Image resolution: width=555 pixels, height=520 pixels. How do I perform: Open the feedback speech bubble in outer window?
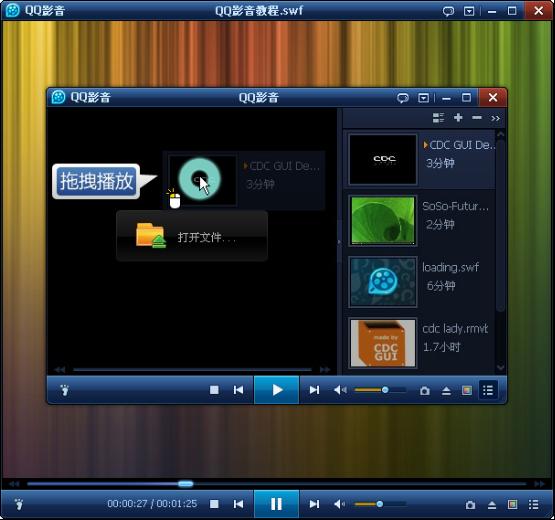[448, 11]
